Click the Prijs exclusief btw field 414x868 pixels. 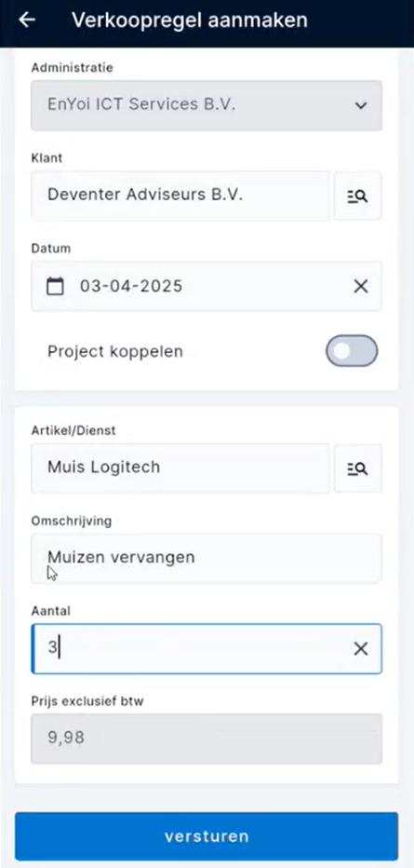207,739
